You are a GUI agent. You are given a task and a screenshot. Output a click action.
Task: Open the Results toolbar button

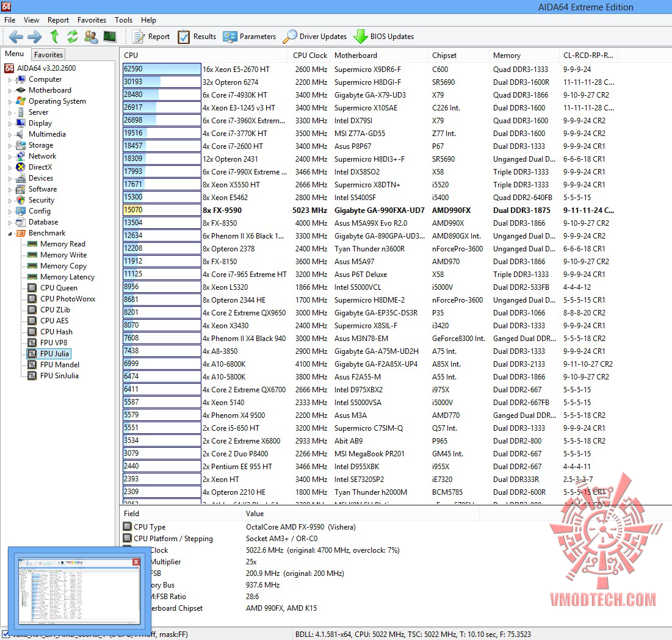pos(197,37)
